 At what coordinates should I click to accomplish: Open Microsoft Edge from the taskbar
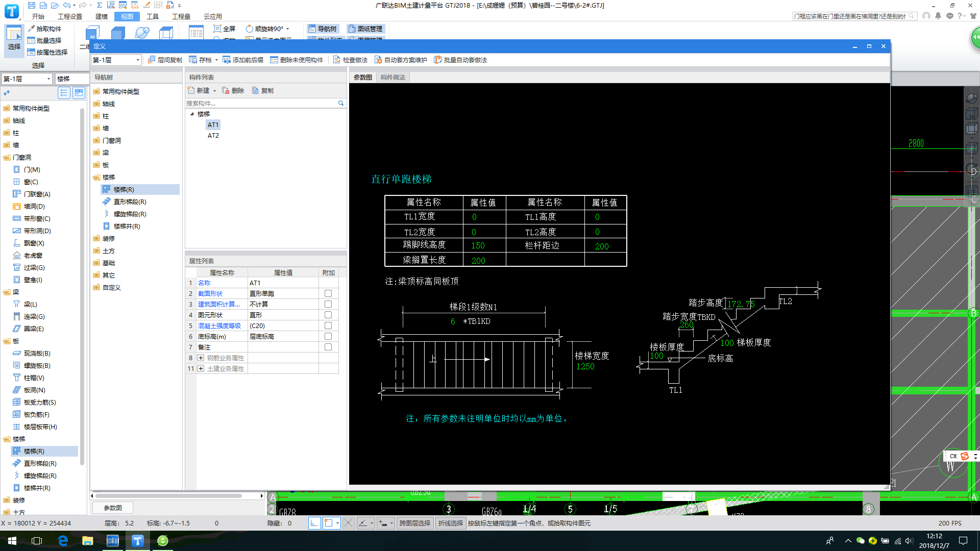tap(63, 541)
